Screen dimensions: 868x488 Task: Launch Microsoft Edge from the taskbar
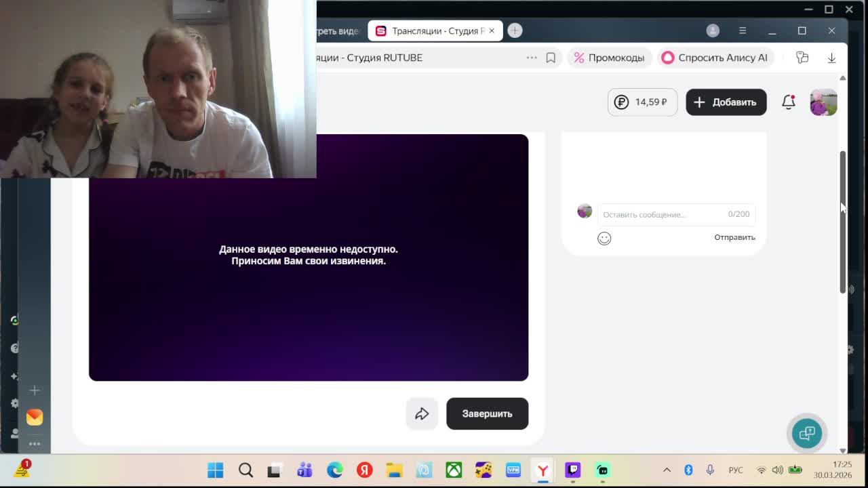[x=334, y=470]
